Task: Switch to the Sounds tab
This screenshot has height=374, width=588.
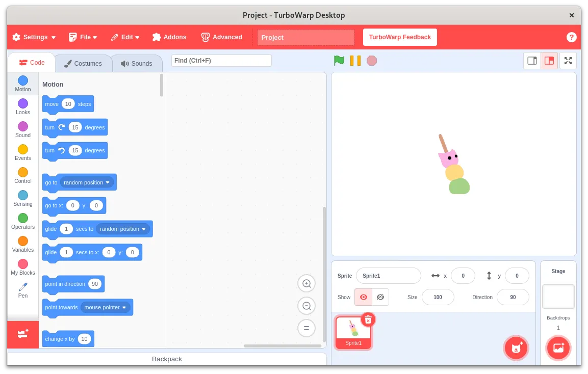Action: click(x=137, y=63)
